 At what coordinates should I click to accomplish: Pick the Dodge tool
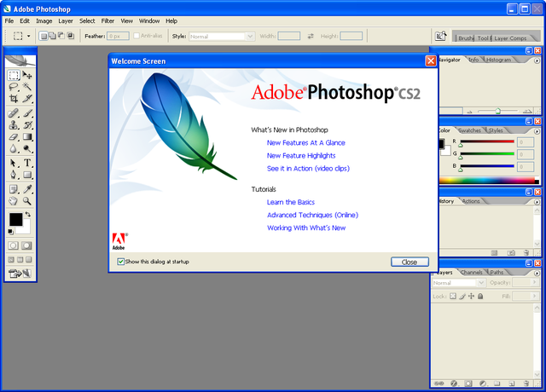[x=27, y=148]
